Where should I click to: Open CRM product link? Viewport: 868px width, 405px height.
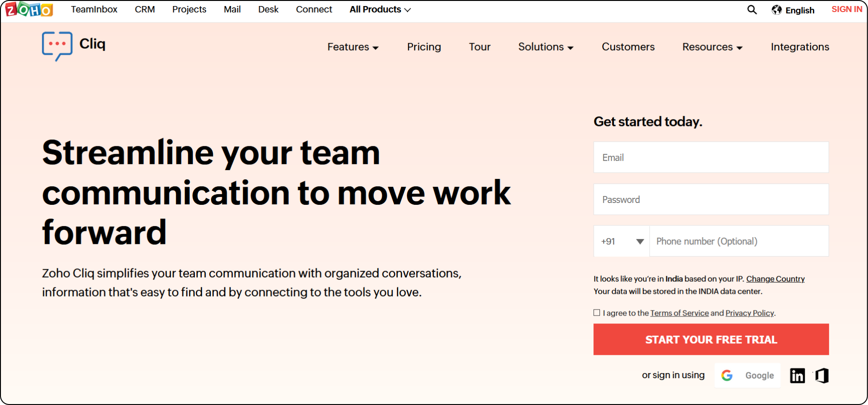145,9
